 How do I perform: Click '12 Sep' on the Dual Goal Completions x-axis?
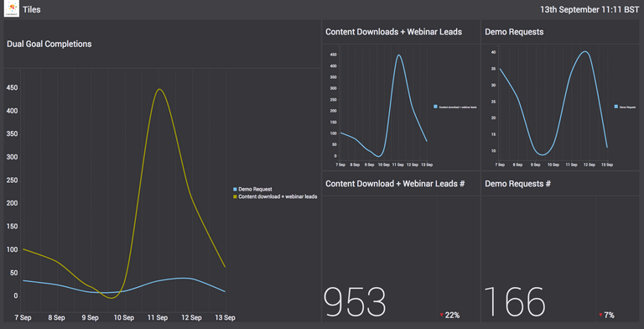tap(191, 318)
